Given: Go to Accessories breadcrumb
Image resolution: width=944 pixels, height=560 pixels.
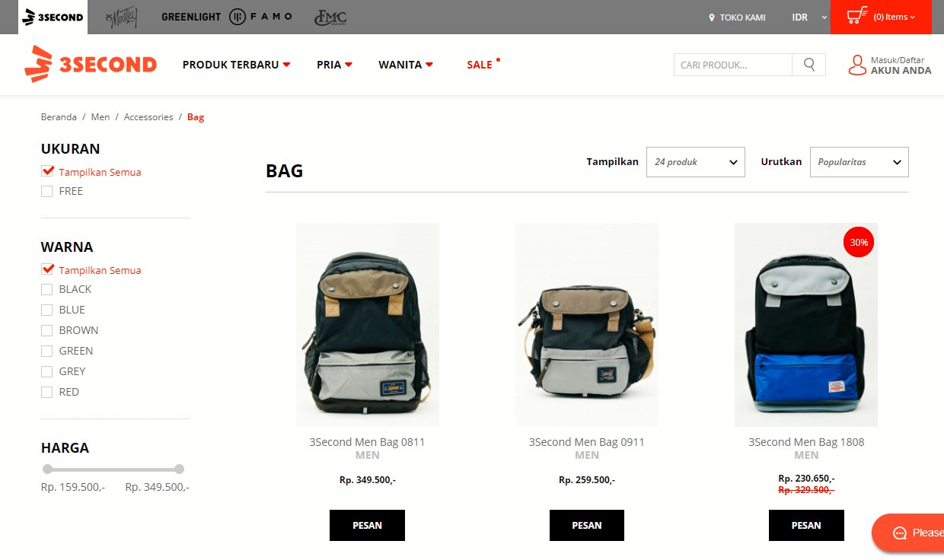Looking at the screenshot, I should click(x=148, y=117).
